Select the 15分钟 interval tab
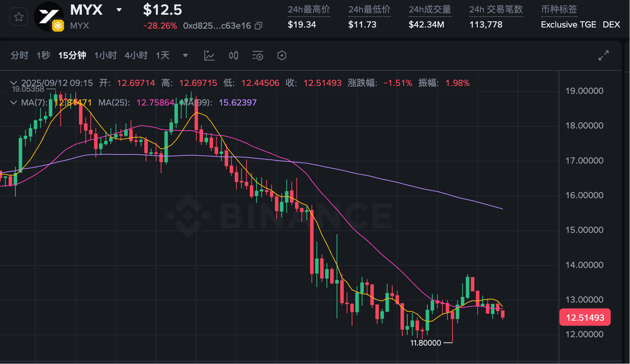This screenshot has height=364, width=630. [72, 56]
